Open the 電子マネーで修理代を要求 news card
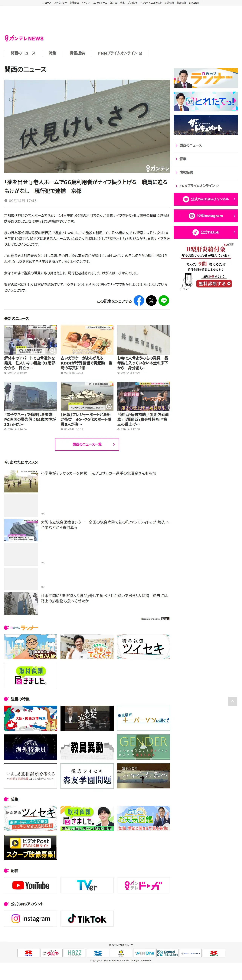This screenshot has width=242, height=980. (x=31, y=406)
